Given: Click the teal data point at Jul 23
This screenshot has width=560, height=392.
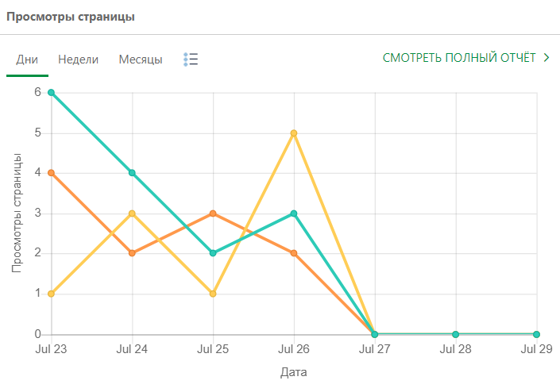Looking at the screenshot, I should pos(52,92).
